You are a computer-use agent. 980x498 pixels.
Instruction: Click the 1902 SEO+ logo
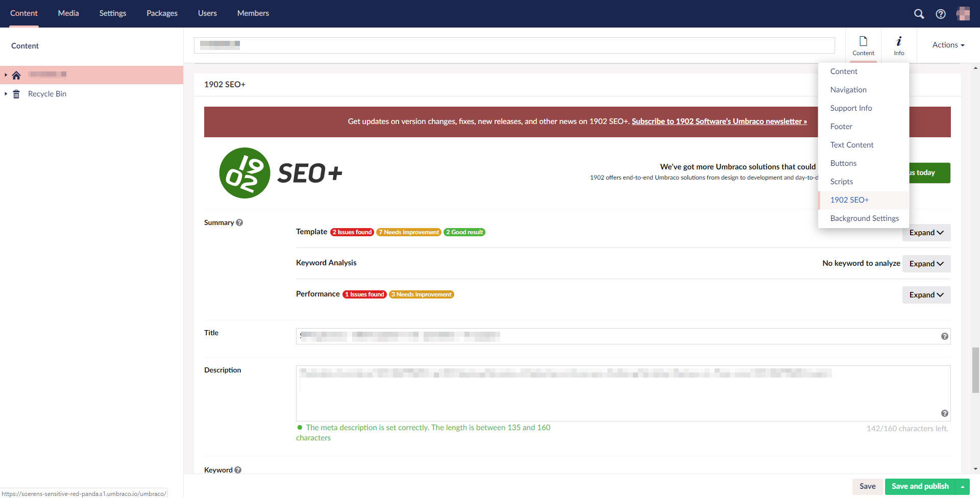pos(281,173)
